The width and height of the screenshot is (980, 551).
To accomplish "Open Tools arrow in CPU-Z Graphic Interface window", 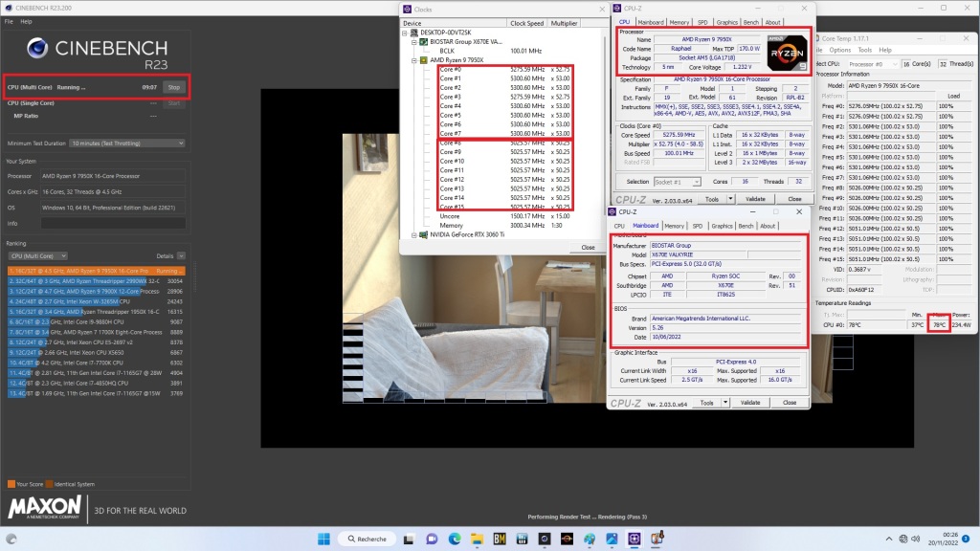I will 725,403.
